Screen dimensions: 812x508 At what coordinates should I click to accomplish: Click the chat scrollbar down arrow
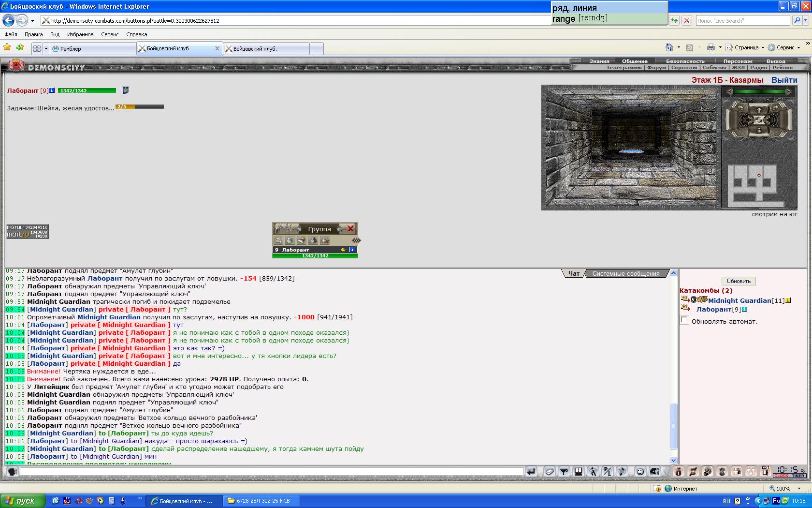pos(674,460)
